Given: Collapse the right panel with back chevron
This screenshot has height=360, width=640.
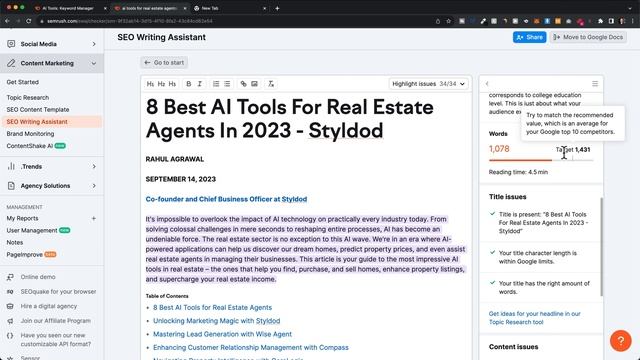Looking at the screenshot, I should [487, 84].
